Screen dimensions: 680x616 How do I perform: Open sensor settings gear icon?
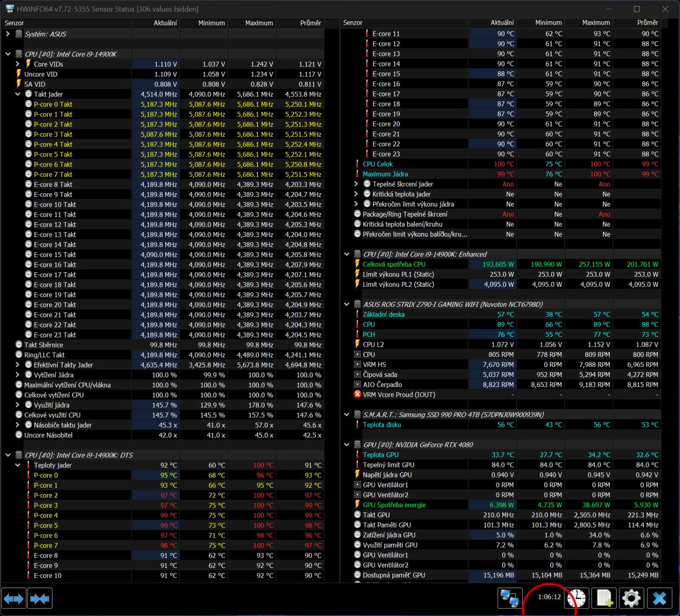pyautogui.click(x=632, y=599)
